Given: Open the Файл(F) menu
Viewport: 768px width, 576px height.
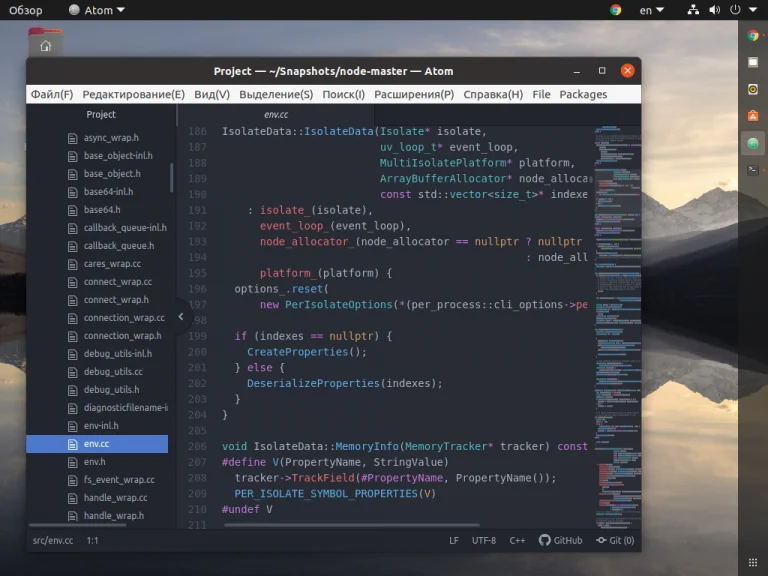Looking at the screenshot, I should coord(52,94).
